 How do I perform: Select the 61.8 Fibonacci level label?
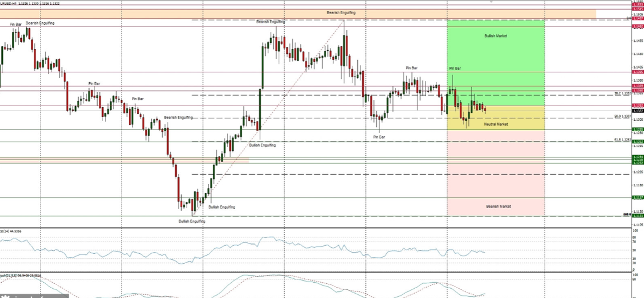(x=623, y=140)
